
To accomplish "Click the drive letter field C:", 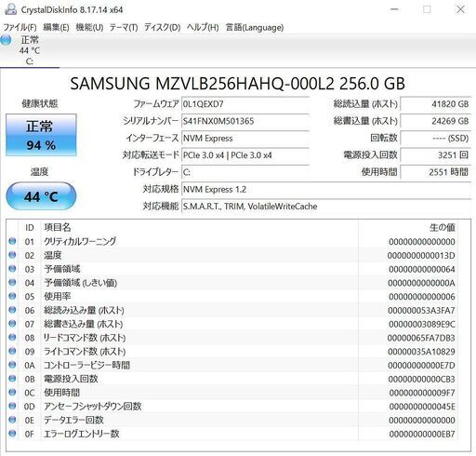I will 245,172.
